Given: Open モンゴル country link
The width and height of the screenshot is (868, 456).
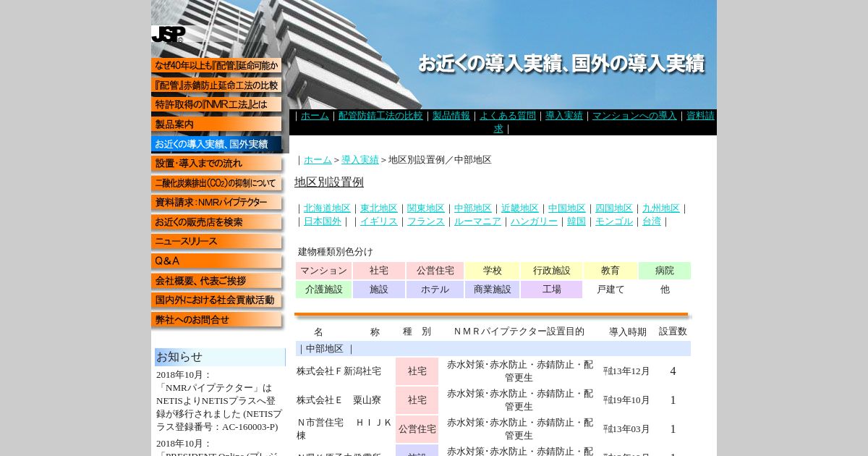Looking at the screenshot, I should point(614,221).
